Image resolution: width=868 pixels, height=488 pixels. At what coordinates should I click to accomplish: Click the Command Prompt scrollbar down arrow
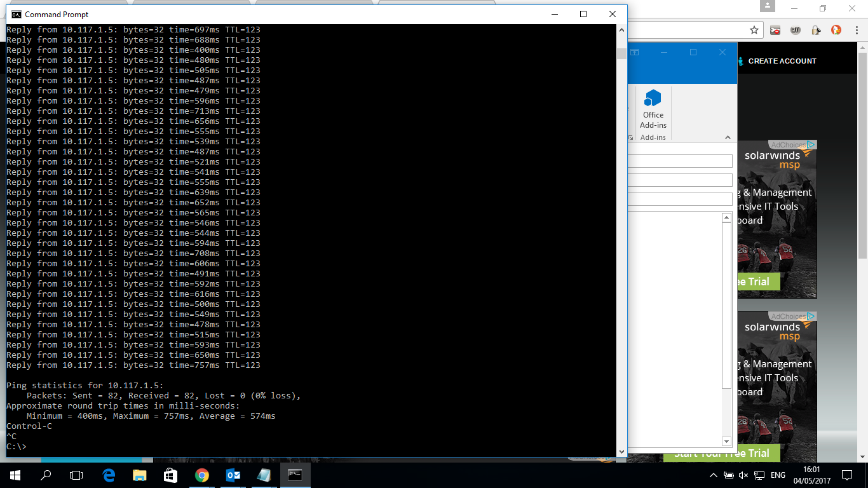coord(621,452)
